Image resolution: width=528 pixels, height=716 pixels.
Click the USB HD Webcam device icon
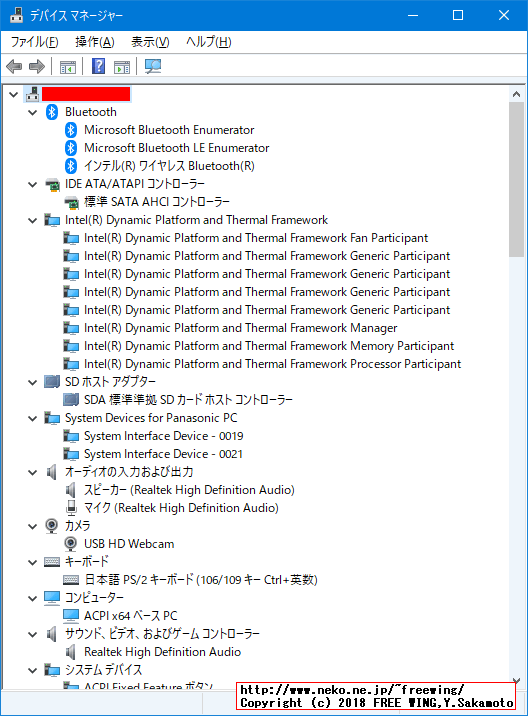70,543
